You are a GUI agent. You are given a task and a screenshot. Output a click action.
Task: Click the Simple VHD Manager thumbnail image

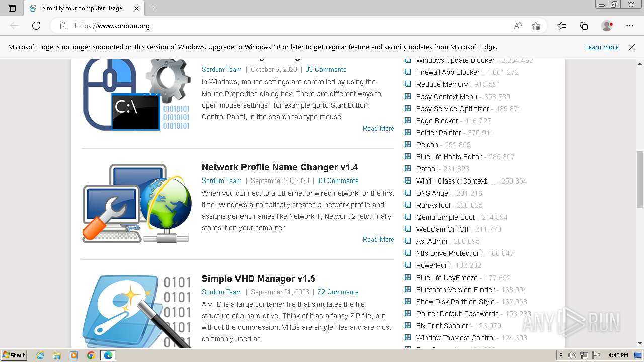pyautogui.click(x=137, y=311)
